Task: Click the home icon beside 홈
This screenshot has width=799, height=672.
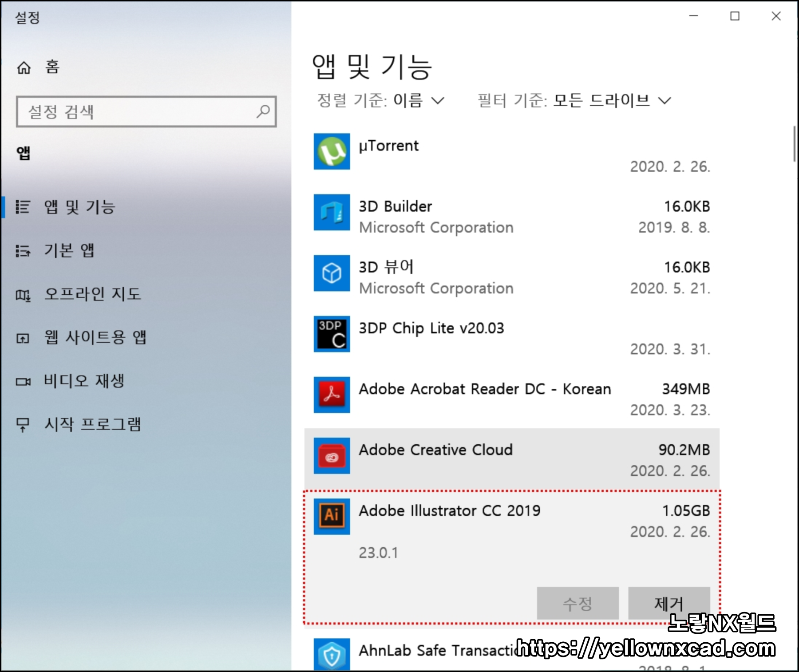Action: [x=24, y=67]
